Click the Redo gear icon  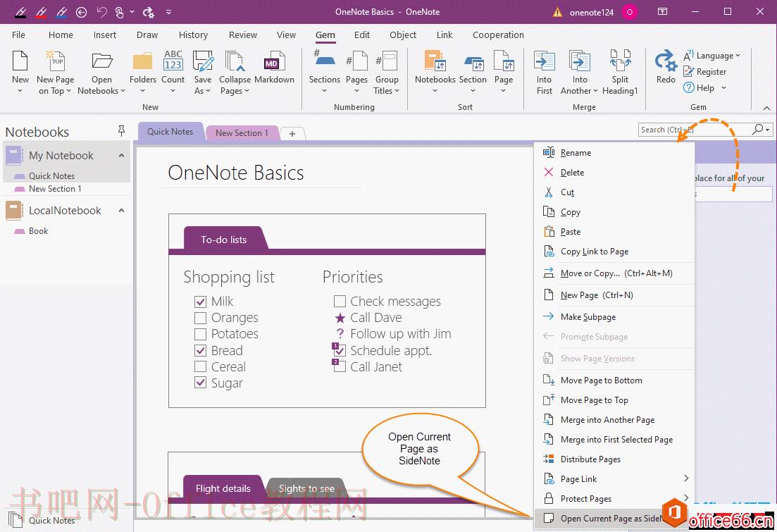tap(666, 61)
